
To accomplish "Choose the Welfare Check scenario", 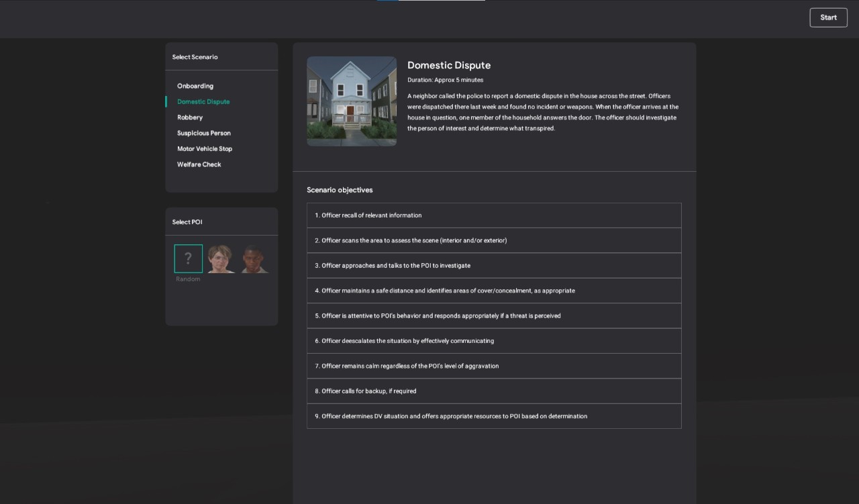I will (x=199, y=164).
